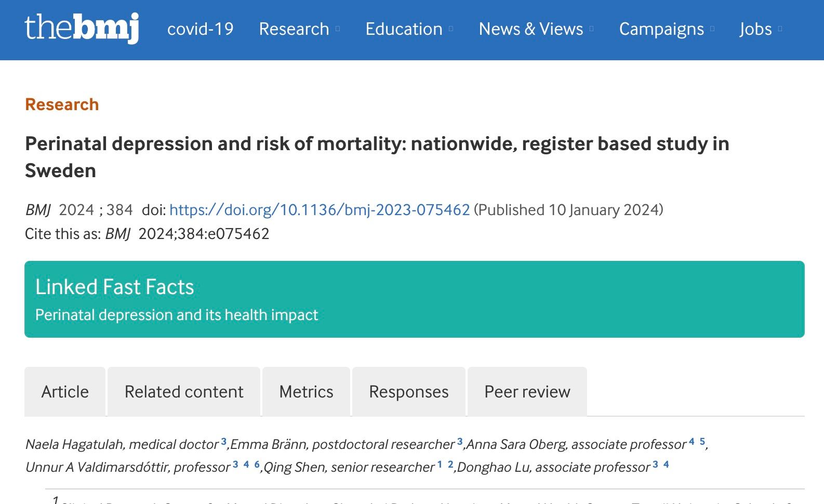Open the covid-19 navigation link
The image size is (824, 504).
(x=200, y=29)
